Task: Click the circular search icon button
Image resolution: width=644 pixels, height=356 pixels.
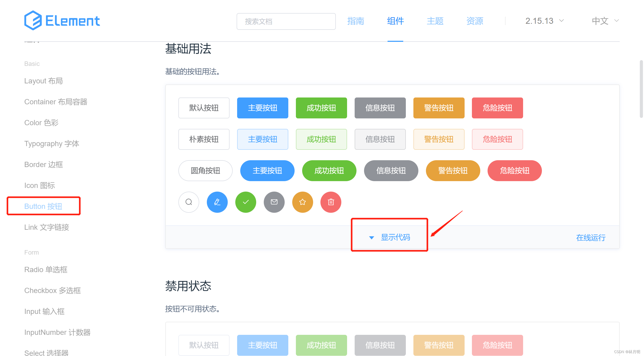Action: pos(189,202)
